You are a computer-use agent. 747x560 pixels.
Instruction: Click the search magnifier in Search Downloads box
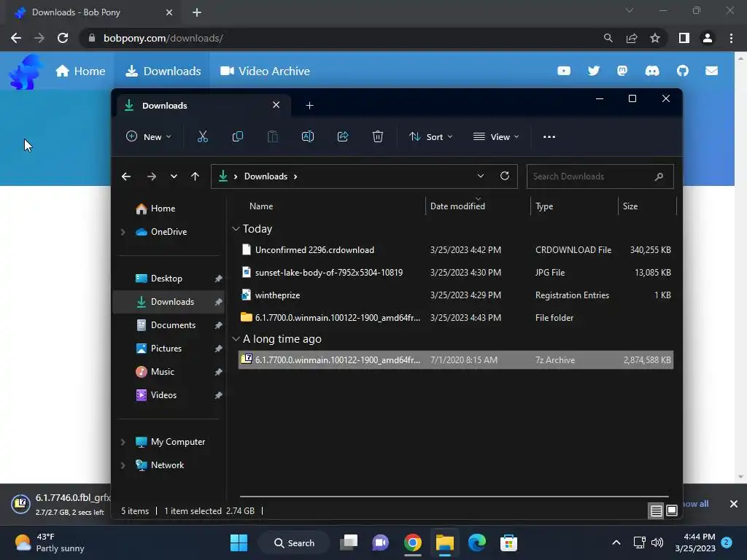pos(659,176)
